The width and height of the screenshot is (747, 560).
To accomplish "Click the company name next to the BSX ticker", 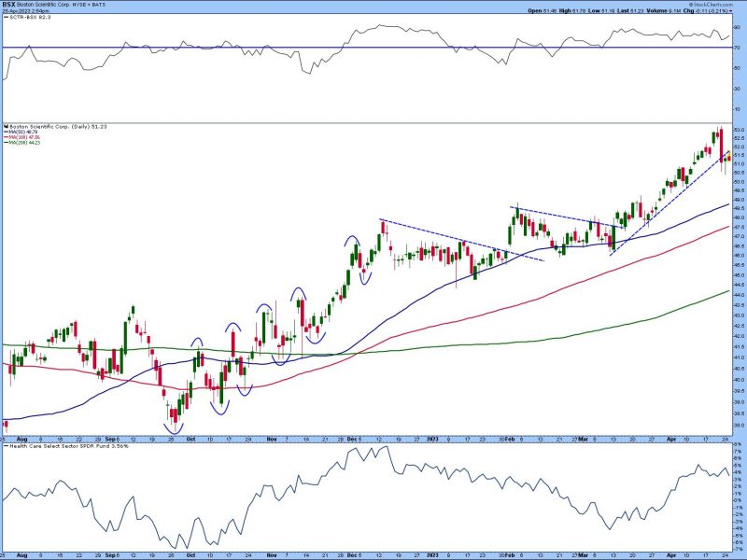I will click(x=43, y=5).
